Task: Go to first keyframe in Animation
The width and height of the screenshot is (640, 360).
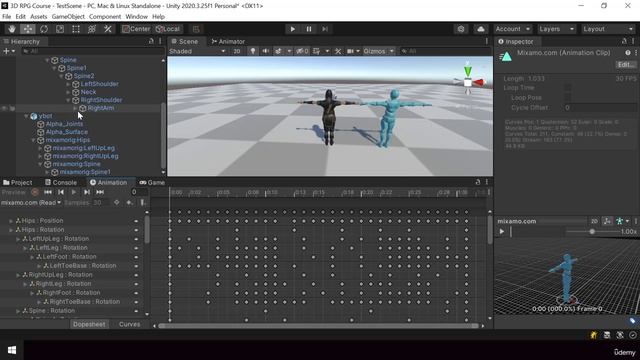Action: (48, 192)
